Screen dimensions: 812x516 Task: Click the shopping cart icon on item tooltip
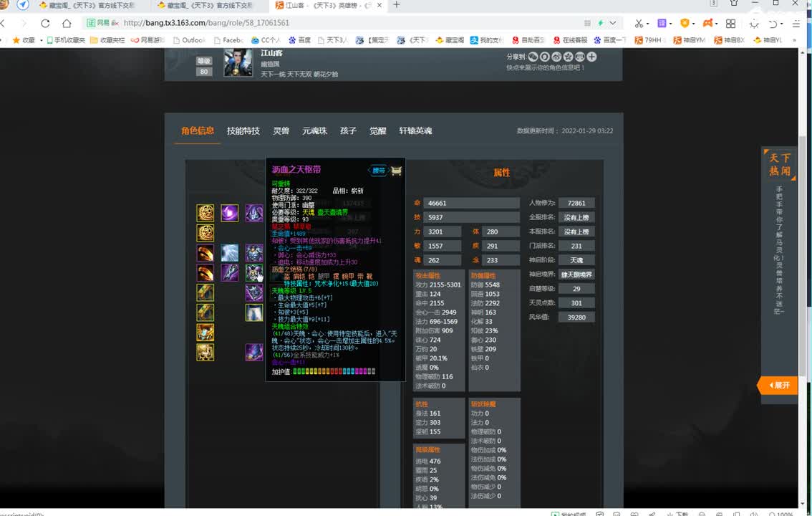tap(395, 171)
